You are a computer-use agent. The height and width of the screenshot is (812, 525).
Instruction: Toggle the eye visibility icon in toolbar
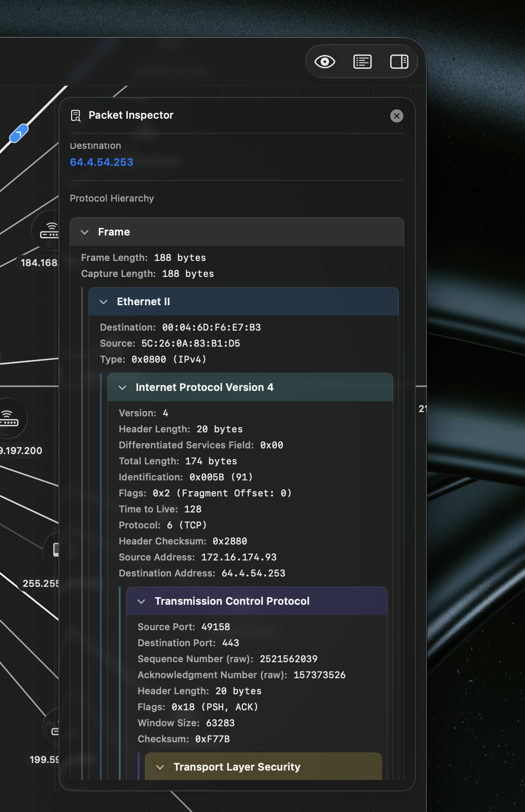325,62
